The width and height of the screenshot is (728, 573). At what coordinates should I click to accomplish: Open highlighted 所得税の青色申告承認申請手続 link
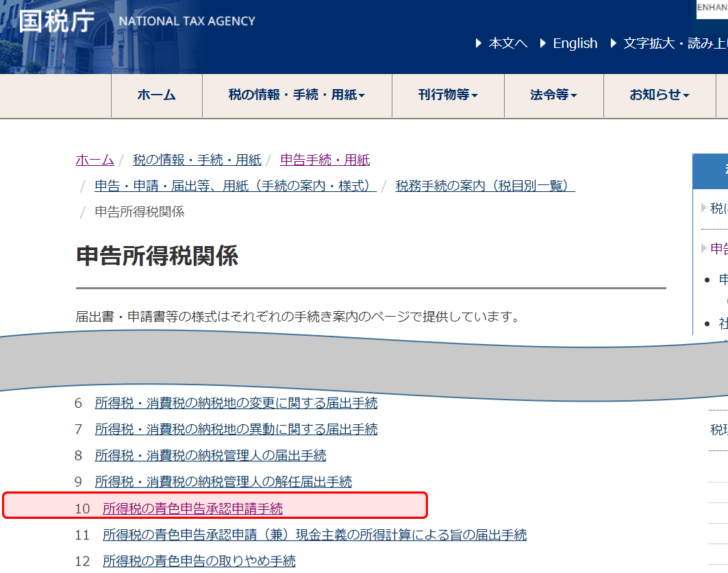pos(192,509)
